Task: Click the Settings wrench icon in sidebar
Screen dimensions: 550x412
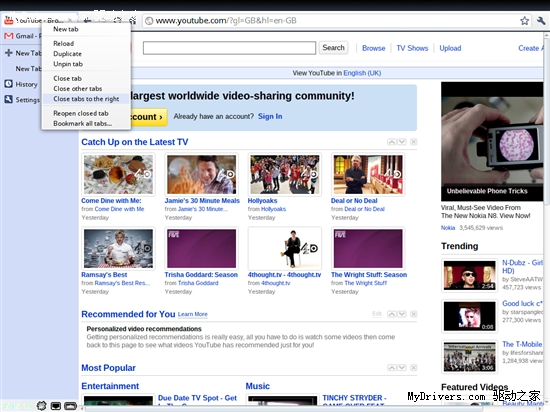Action: click(x=9, y=99)
